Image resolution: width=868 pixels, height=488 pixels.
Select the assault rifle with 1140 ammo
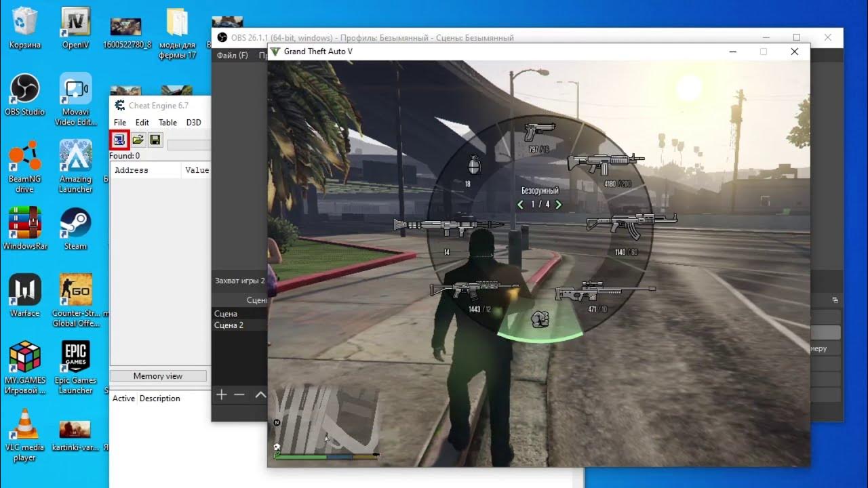click(x=631, y=225)
